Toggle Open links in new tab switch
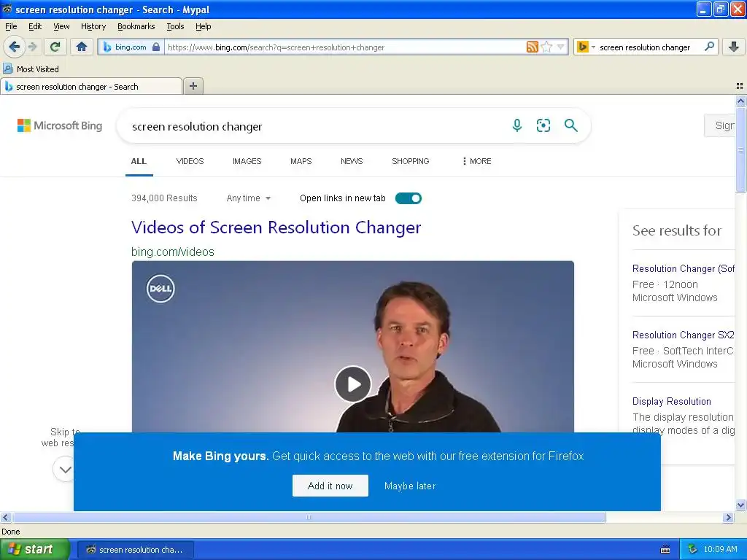 (409, 198)
